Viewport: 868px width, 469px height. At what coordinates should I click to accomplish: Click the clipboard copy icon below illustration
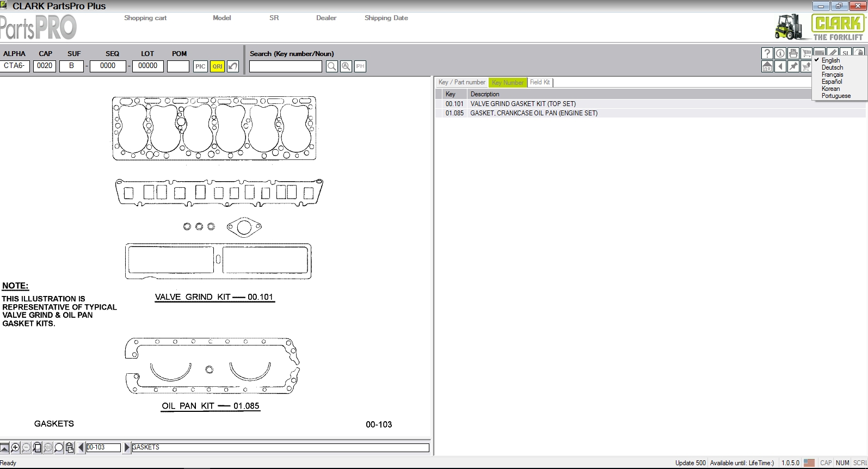70,448
